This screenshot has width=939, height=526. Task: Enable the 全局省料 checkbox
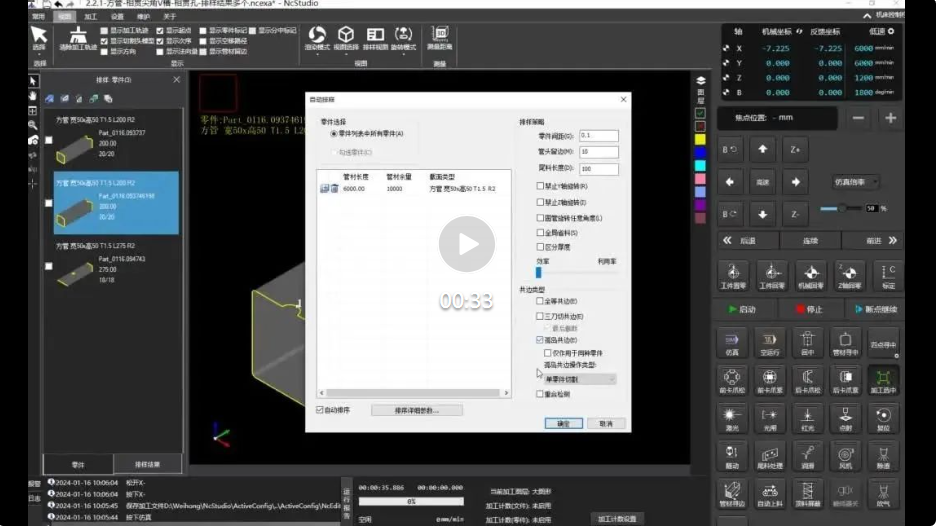click(x=541, y=233)
